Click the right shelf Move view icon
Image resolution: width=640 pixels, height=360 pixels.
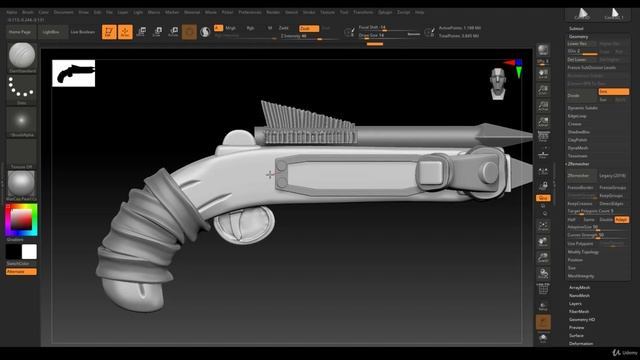[x=543, y=242]
